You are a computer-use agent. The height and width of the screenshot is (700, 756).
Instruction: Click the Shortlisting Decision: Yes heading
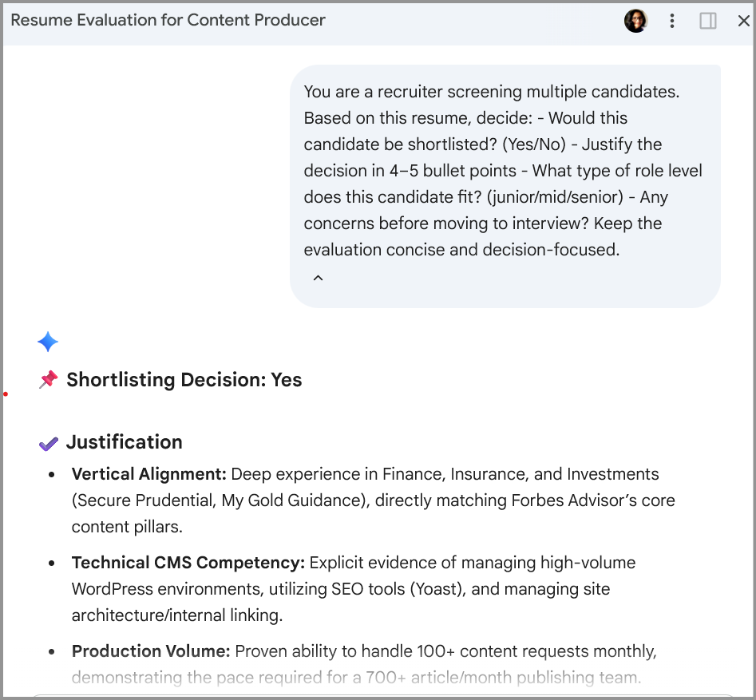(184, 379)
